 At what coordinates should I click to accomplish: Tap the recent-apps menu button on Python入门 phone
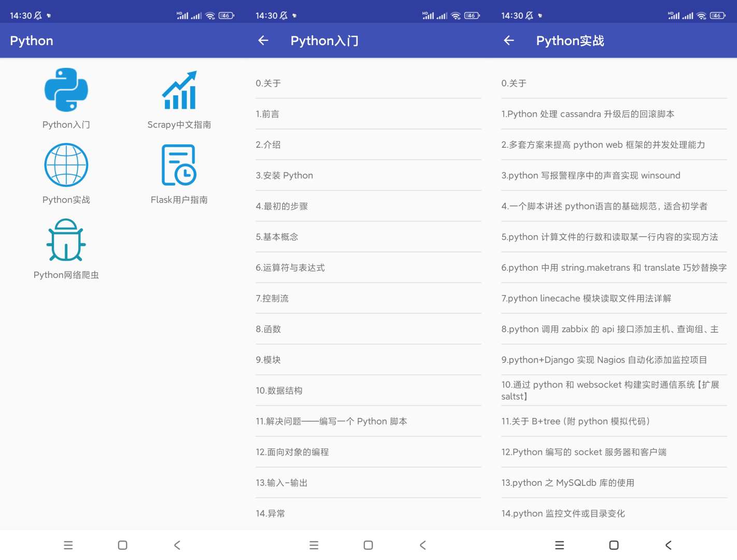314,545
